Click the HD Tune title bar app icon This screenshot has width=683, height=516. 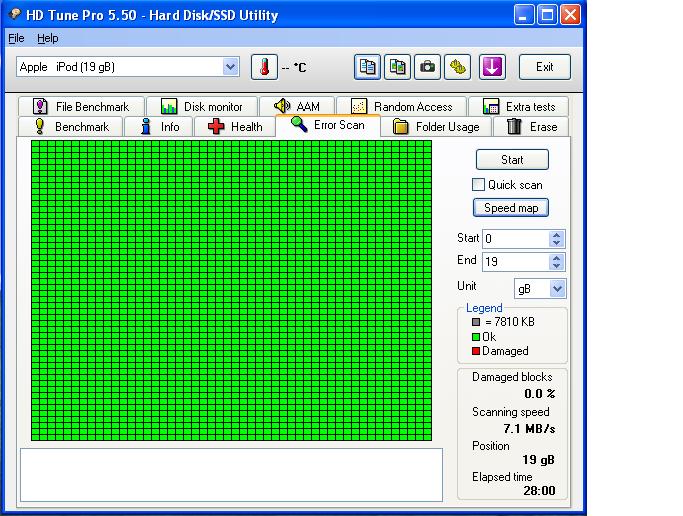coord(14,14)
